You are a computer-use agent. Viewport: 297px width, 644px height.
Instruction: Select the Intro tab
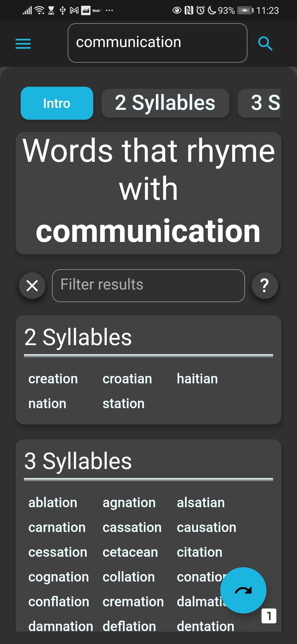57,103
